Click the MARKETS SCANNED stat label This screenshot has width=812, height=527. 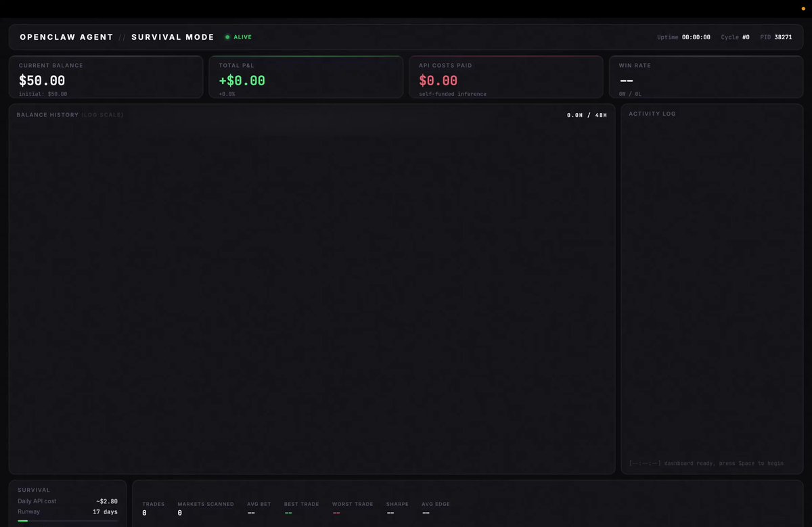(206, 504)
